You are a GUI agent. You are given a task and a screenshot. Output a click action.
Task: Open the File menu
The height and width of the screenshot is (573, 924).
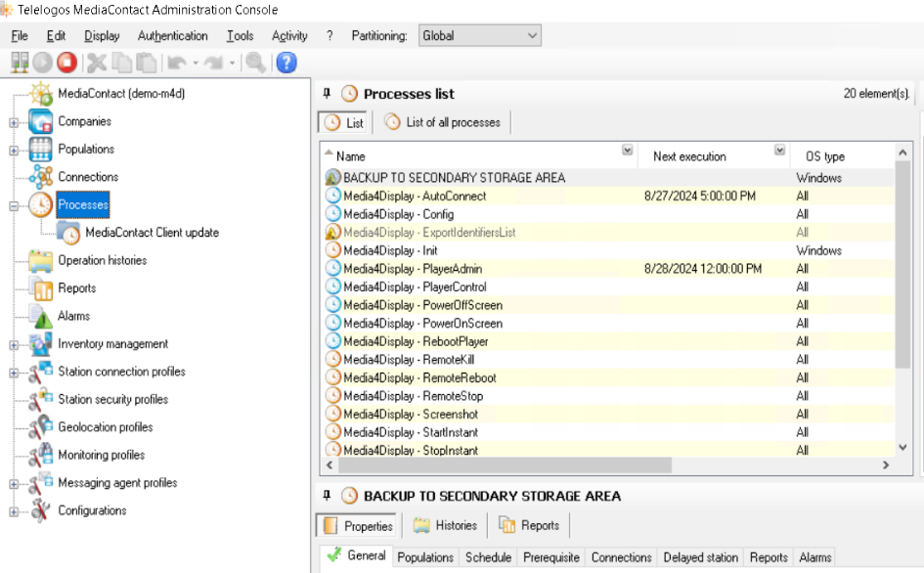pos(20,36)
